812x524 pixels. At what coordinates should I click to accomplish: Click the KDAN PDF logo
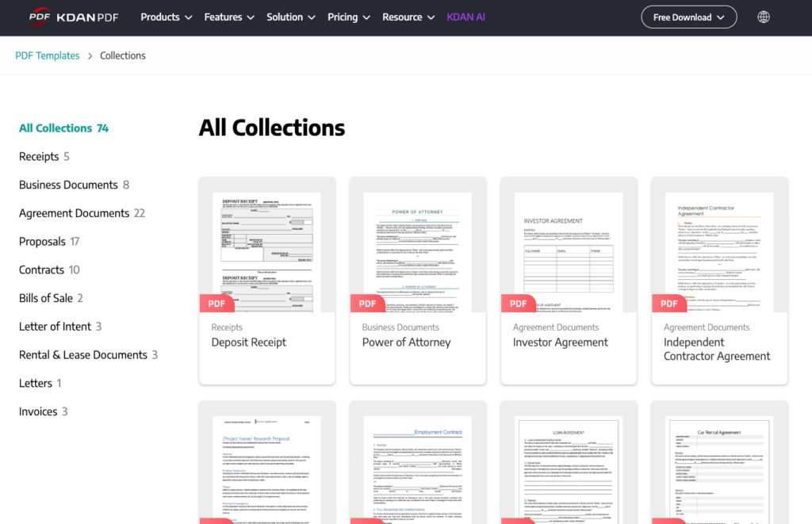coord(74,17)
